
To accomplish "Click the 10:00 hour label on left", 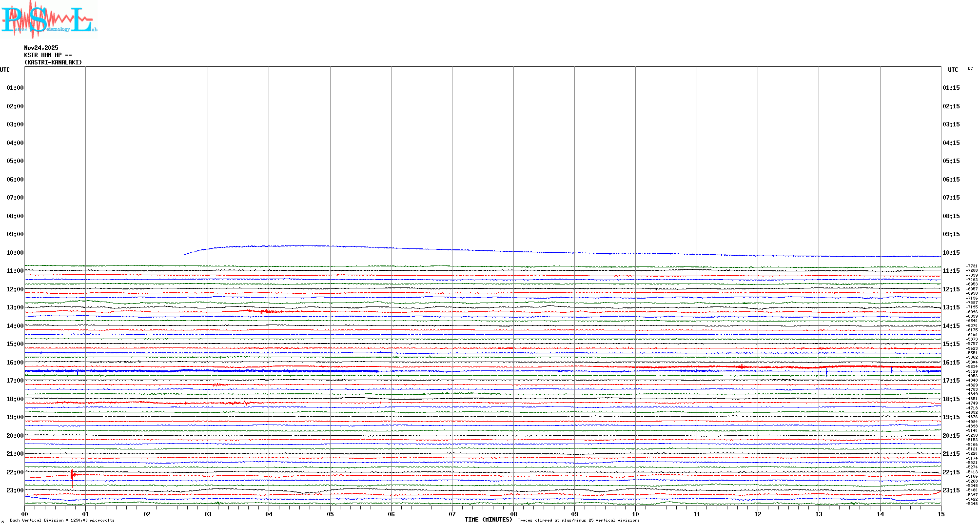I will [x=15, y=253].
